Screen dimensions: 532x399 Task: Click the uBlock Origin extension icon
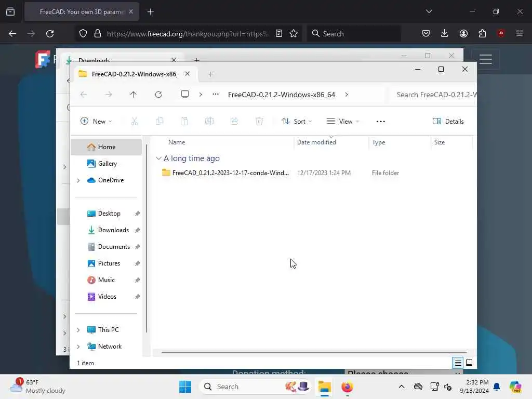pos(501,33)
